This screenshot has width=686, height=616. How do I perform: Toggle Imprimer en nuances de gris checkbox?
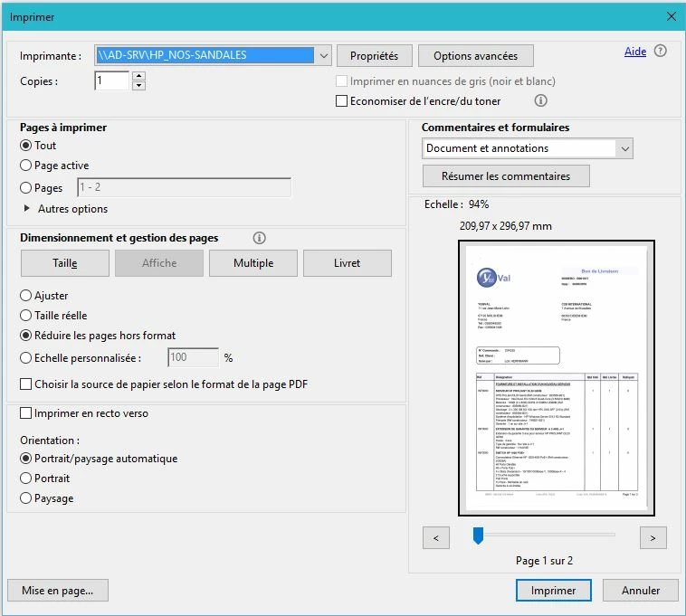[x=341, y=81]
